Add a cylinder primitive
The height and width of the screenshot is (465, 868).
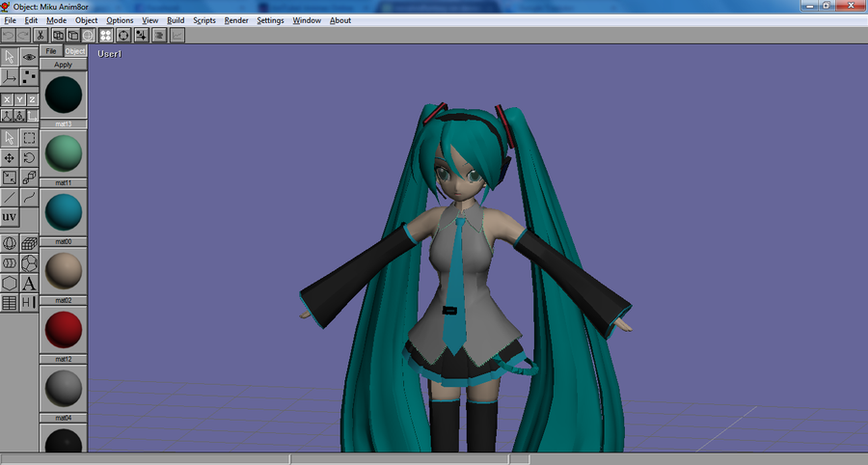coord(10,263)
